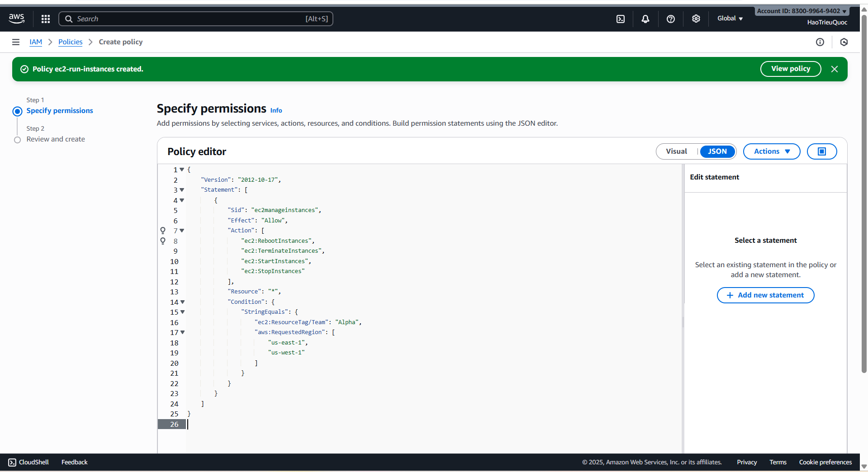Select the Specify permissions step radio
This screenshot has height=472, width=868.
17,111
